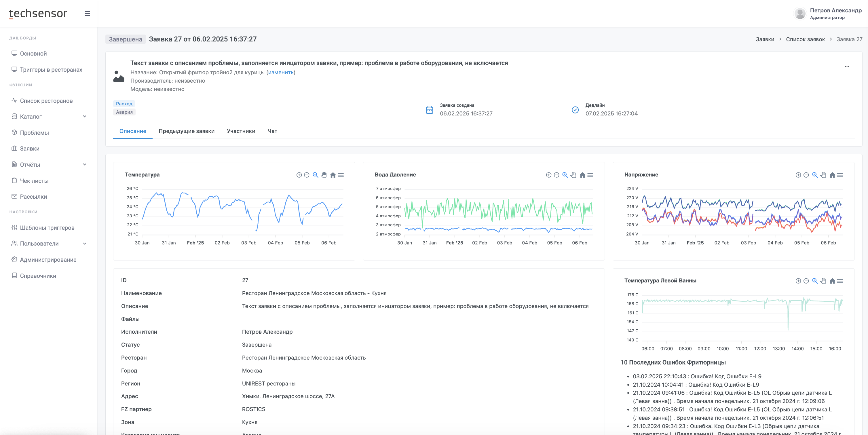Screen dimensions: 868x435
Task: Zoom out on Напряжение chart
Action: (806, 175)
